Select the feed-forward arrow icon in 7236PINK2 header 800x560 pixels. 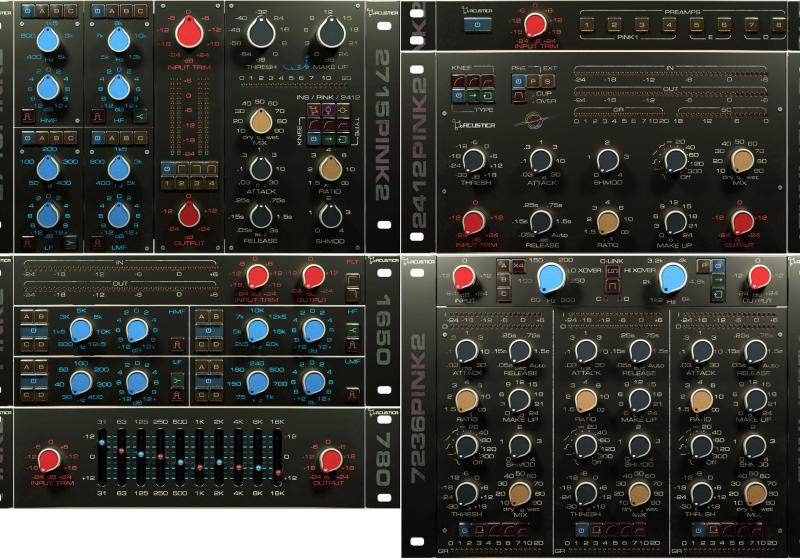point(718,280)
